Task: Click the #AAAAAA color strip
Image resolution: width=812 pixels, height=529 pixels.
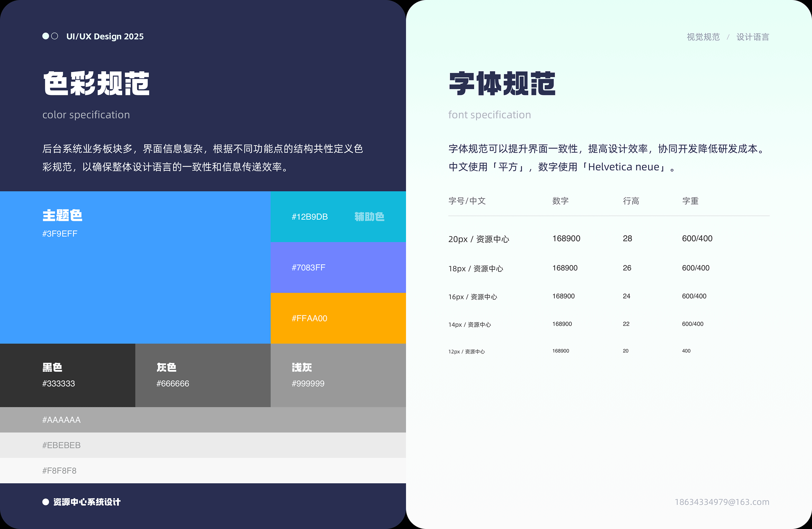Action: (203, 420)
